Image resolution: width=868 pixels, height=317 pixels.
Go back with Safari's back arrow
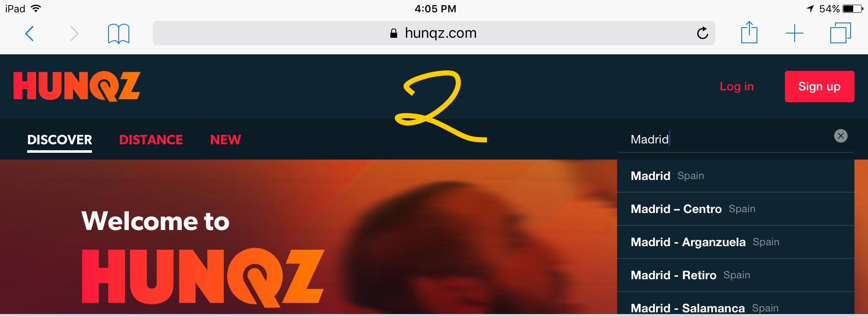tap(29, 34)
